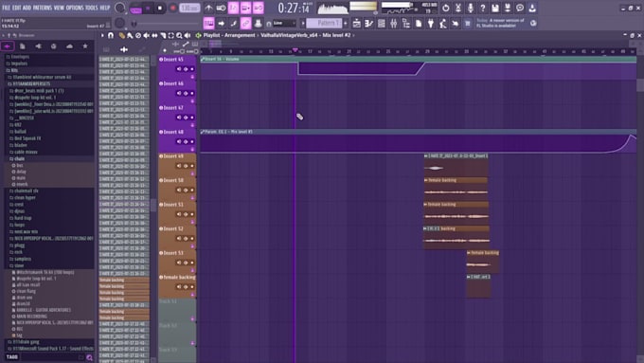
Task: Open the HELP menu
Action: pos(105,8)
